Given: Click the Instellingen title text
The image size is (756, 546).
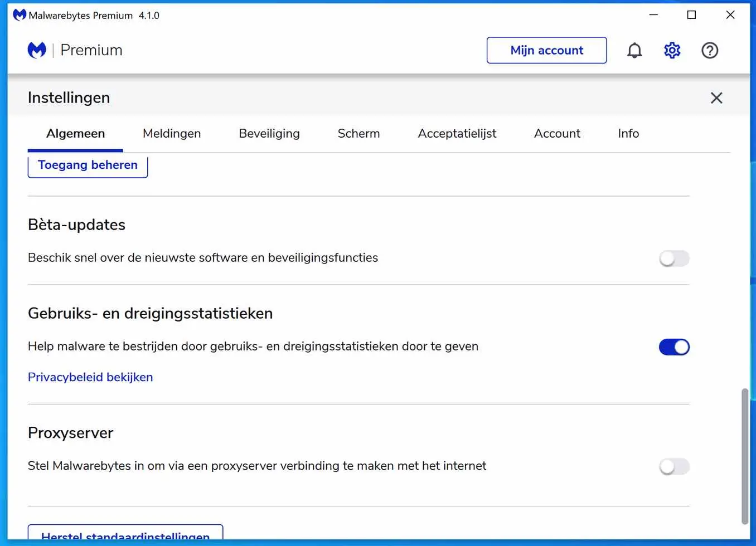Looking at the screenshot, I should click(69, 97).
